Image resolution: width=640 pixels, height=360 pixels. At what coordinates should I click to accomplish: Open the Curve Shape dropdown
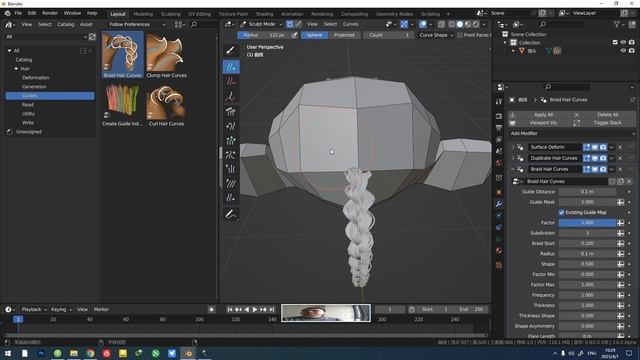[436, 35]
